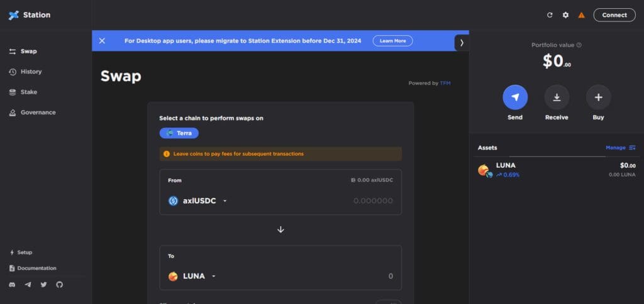Click Learn More in the banner
Image resolution: width=644 pixels, height=304 pixels.
392,41
